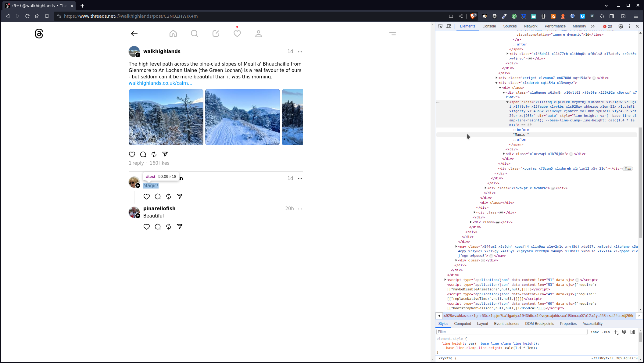Toggle the :hov pseudo-class filter button
The width and height of the screenshot is (644, 363).
click(595, 332)
